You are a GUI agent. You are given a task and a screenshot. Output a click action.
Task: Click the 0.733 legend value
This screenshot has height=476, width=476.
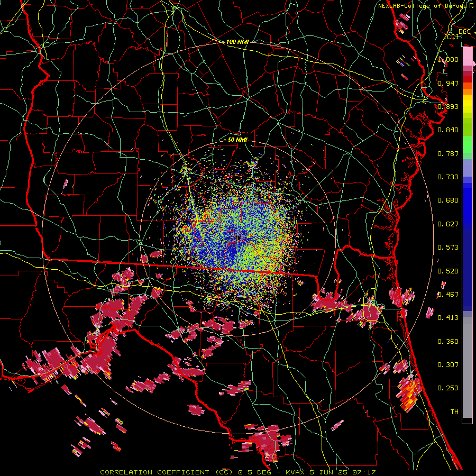point(448,177)
